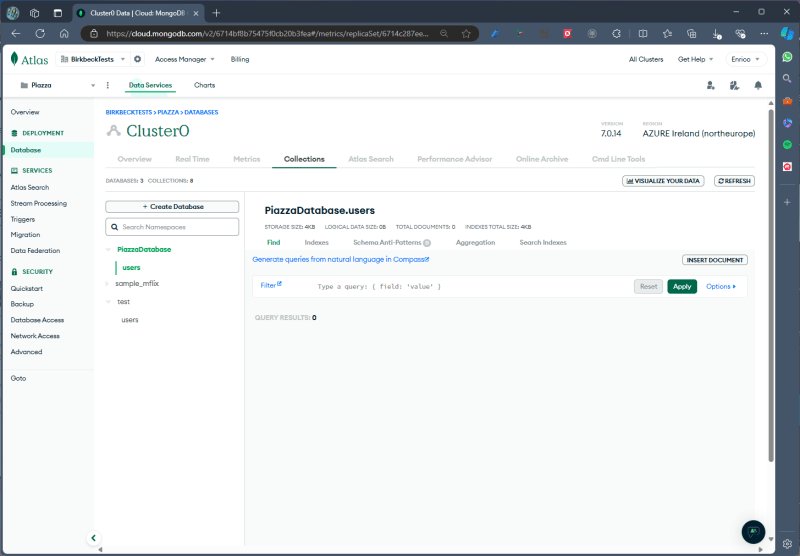This screenshot has height=556, width=800.
Task: Click the Reset query button
Action: [x=648, y=287]
